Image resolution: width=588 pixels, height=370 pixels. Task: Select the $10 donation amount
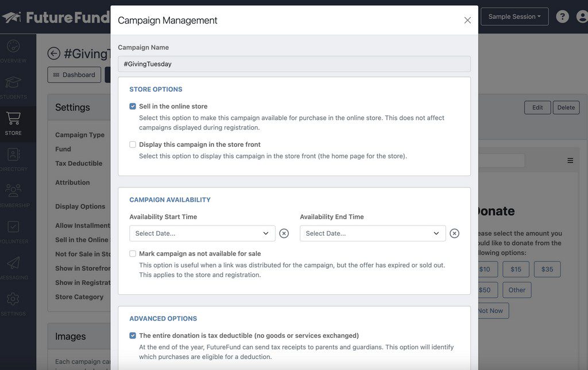[x=488, y=269]
